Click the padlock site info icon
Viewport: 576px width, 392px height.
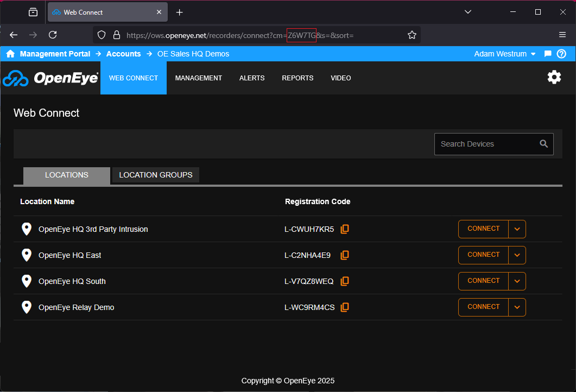point(117,35)
